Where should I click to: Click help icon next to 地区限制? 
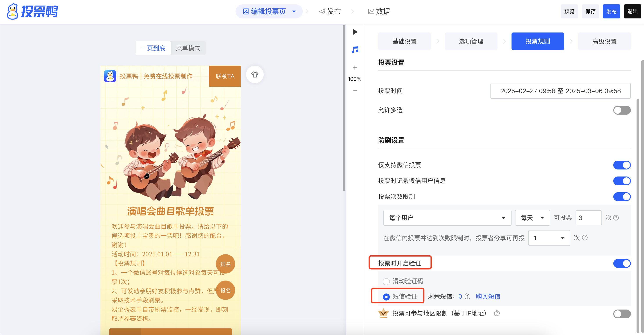tap(497, 313)
